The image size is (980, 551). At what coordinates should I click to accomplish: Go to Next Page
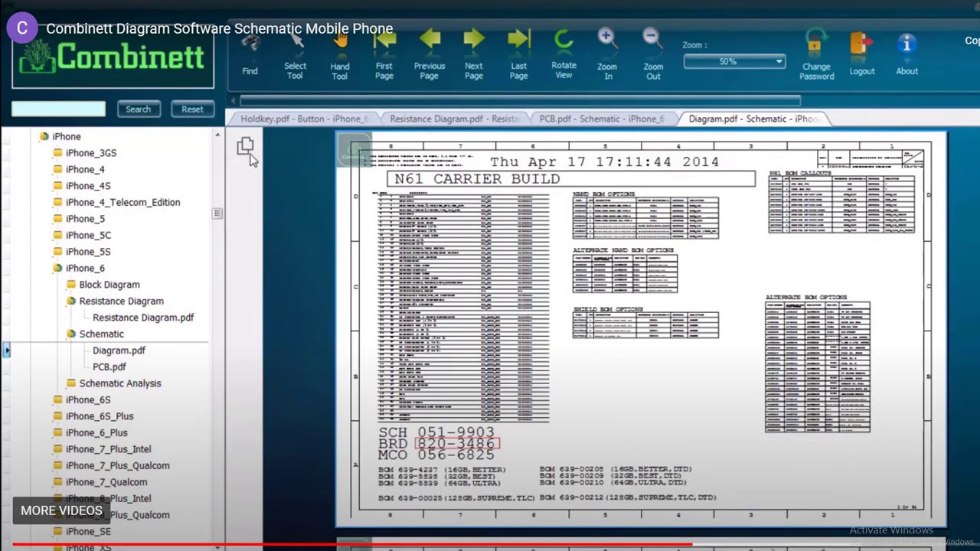pyautogui.click(x=474, y=55)
